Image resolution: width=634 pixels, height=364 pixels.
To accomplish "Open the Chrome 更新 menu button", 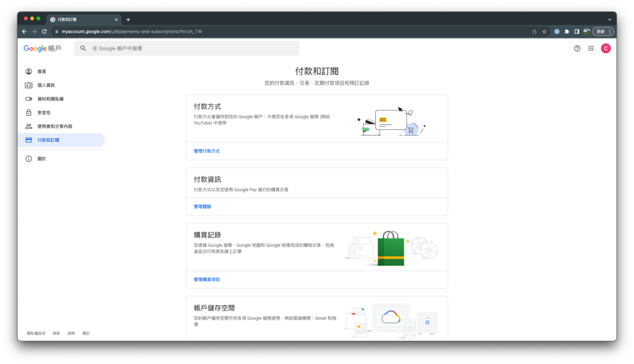I will pos(604,32).
